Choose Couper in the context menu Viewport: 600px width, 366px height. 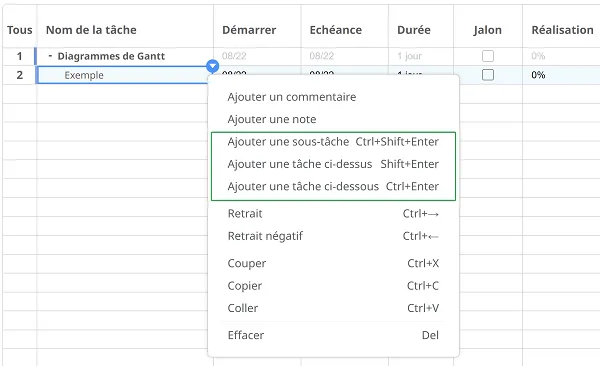tap(333, 263)
